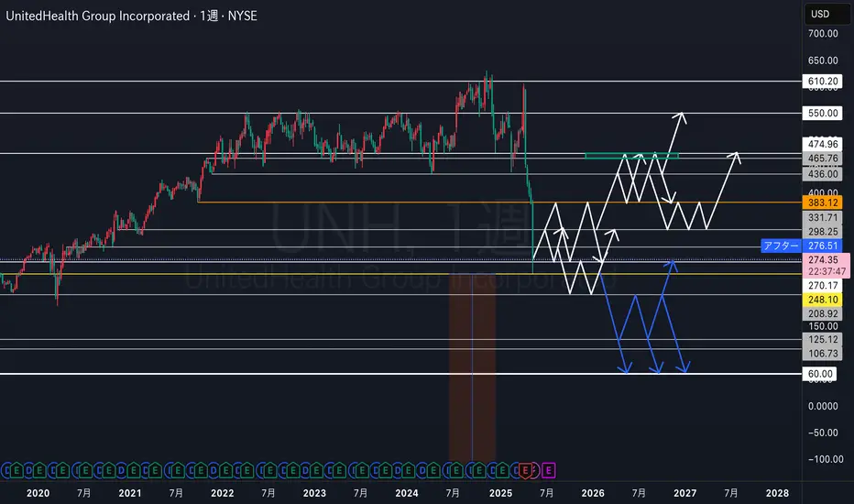This screenshot has width=854, height=504.
Task: Click the −50.00 price scale tick
Action: coord(823,433)
